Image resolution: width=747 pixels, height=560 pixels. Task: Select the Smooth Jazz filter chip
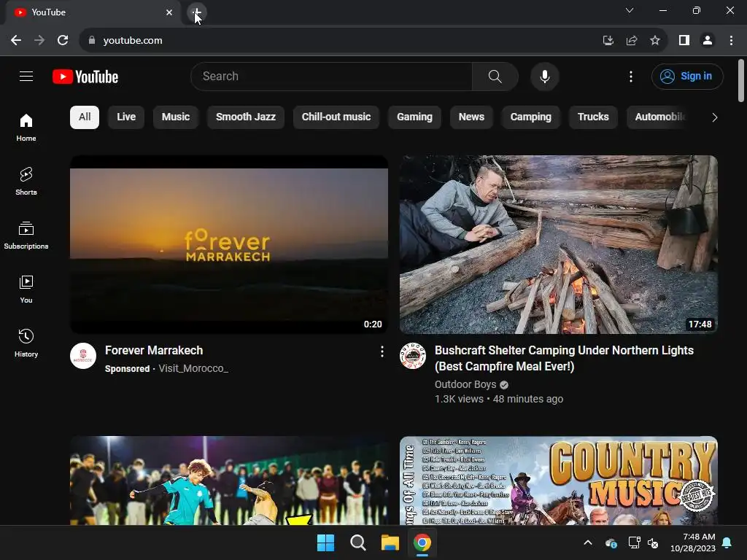[246, 117]
